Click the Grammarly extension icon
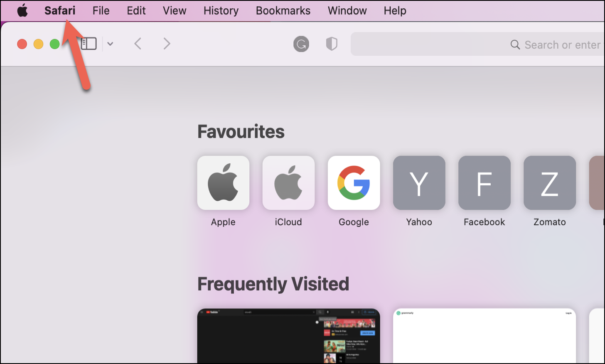The width and height of the screenshot is (605, 364). (x=301, y=44)
